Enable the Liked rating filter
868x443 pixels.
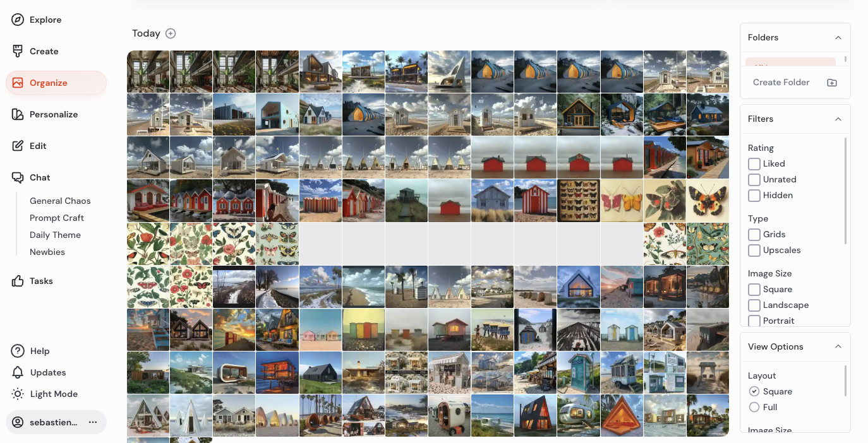tap(754, 163)
